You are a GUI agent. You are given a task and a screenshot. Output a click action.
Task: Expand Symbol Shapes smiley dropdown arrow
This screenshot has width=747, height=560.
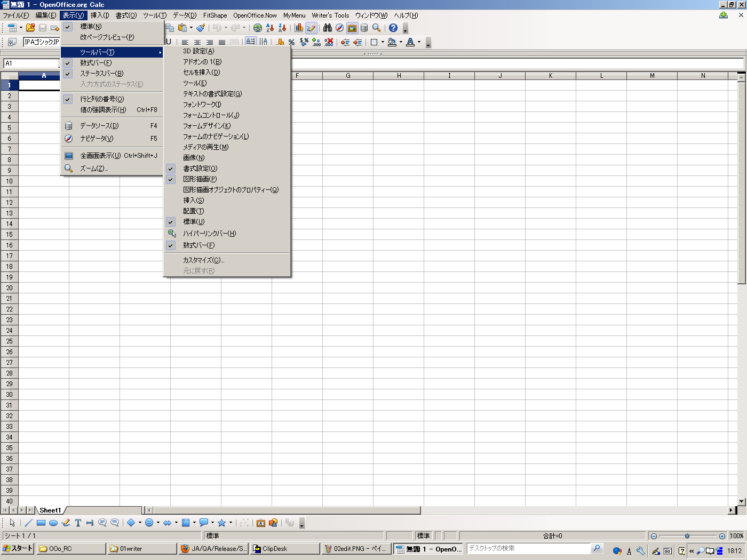158,523
